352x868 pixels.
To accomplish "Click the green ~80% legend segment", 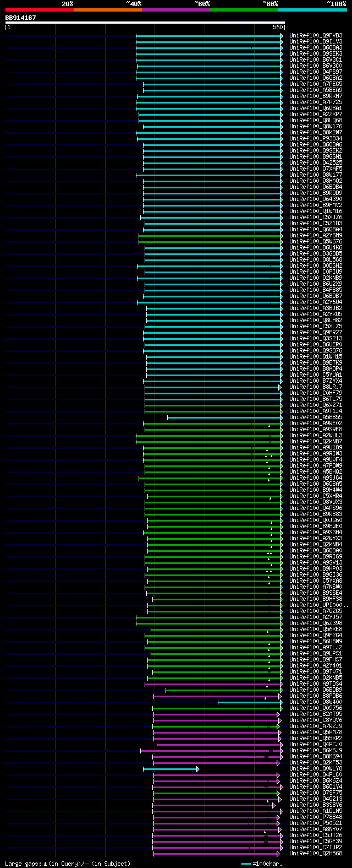I will [244, 10].
